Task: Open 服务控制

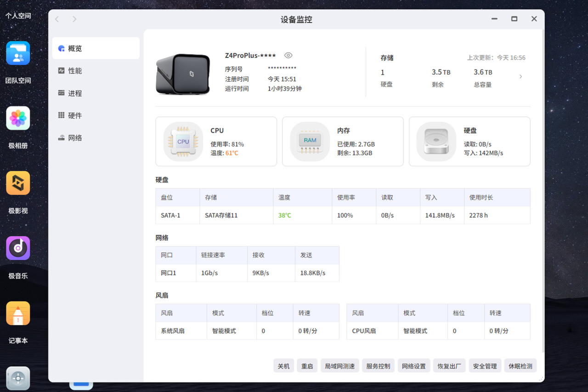Action: click(379, 366)
